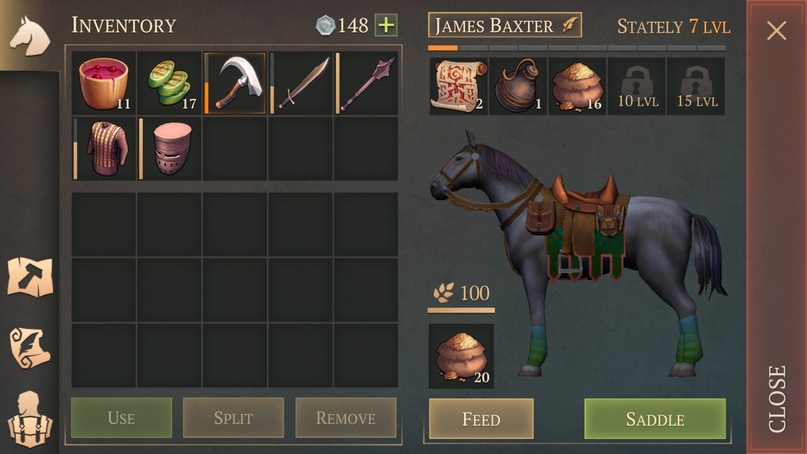Select the grain sack feed slot
The height and width of the screenshot is (454, 807).
click(461, 356)
